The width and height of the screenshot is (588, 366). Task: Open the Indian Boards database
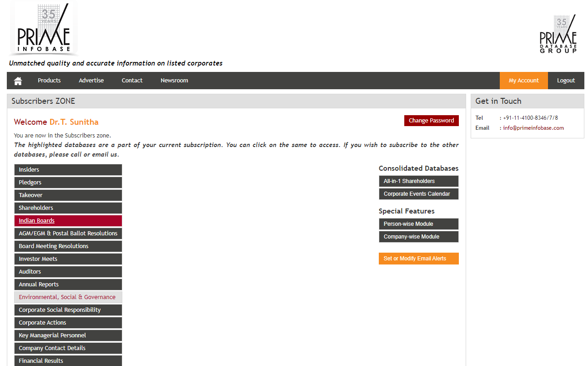(37, 221)
